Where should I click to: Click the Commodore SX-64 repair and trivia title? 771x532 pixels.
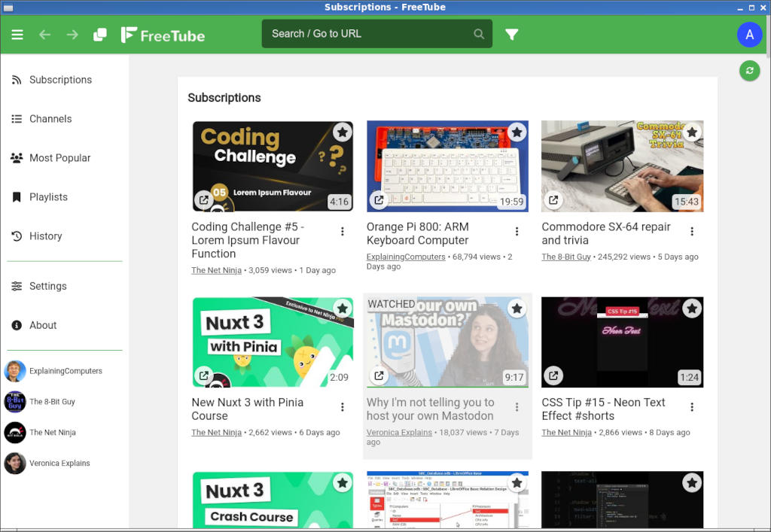pyautogui.click(x=606, y=233)
